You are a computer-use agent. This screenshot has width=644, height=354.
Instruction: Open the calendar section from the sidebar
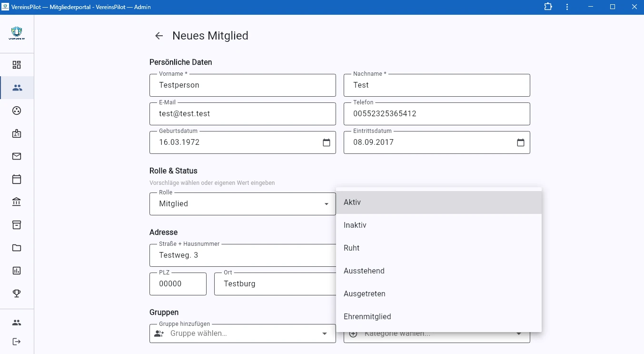click(x=17, y=179)
